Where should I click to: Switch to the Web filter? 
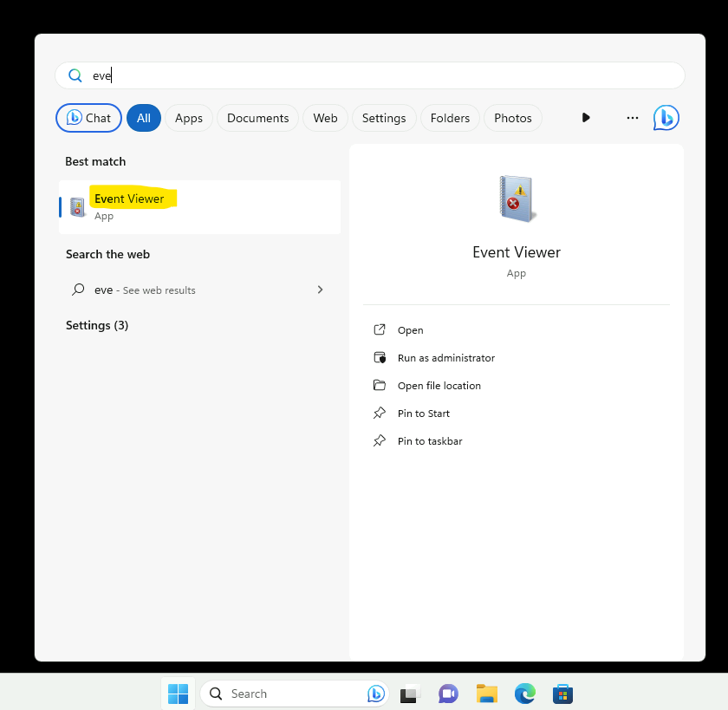point(325,118)
